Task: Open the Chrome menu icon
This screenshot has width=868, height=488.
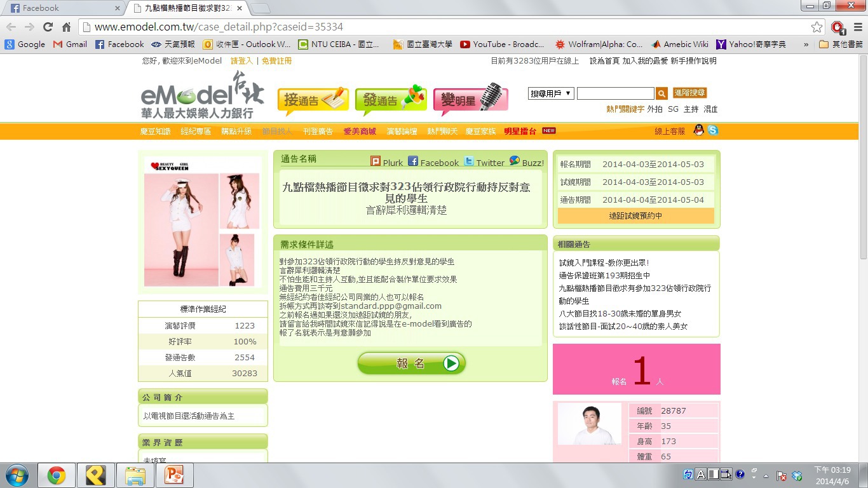Action: (x=857, y=27)
